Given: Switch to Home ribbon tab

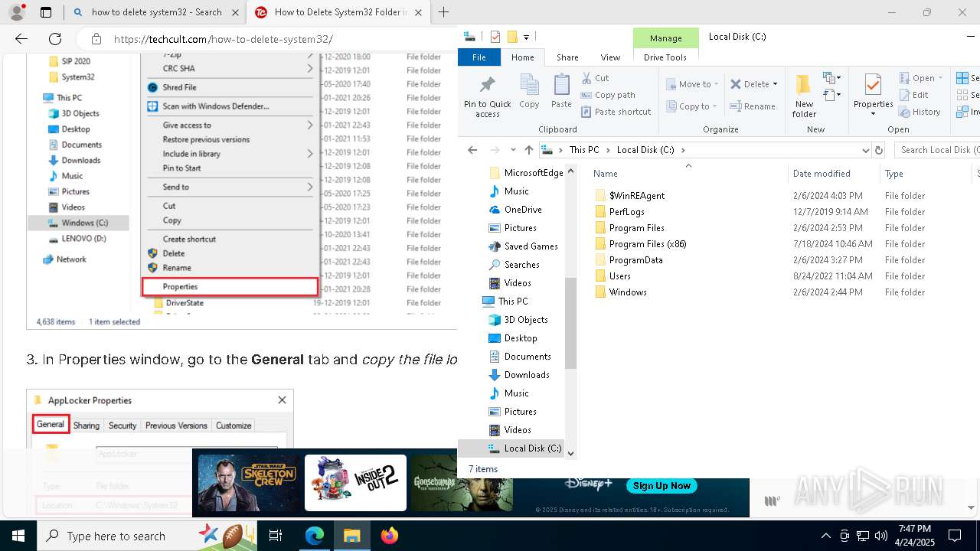Looking at the screenshot, I should tap(523, 57).
